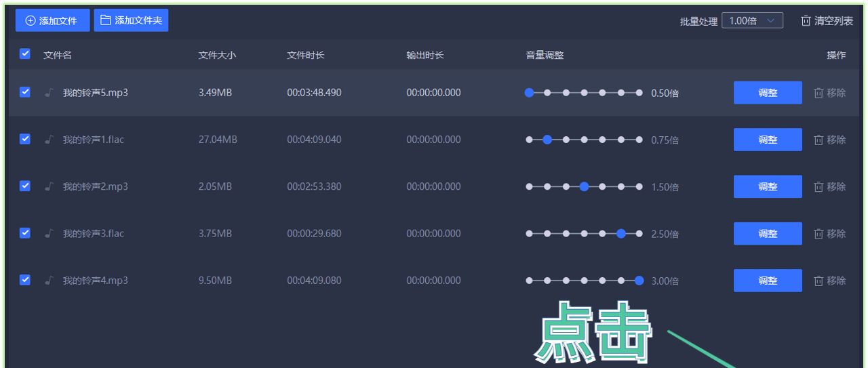Click 调整 for 我的铃声3.flac

768,233
